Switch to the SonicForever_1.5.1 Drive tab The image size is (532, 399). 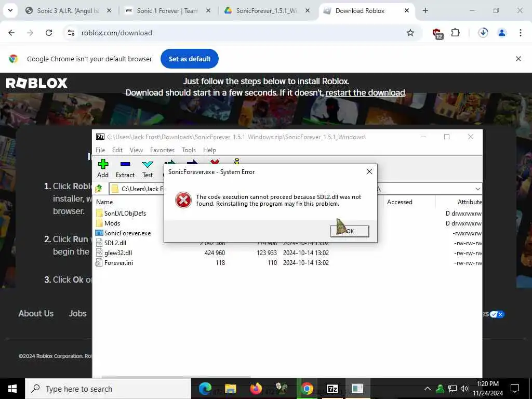tap(267, 10)
